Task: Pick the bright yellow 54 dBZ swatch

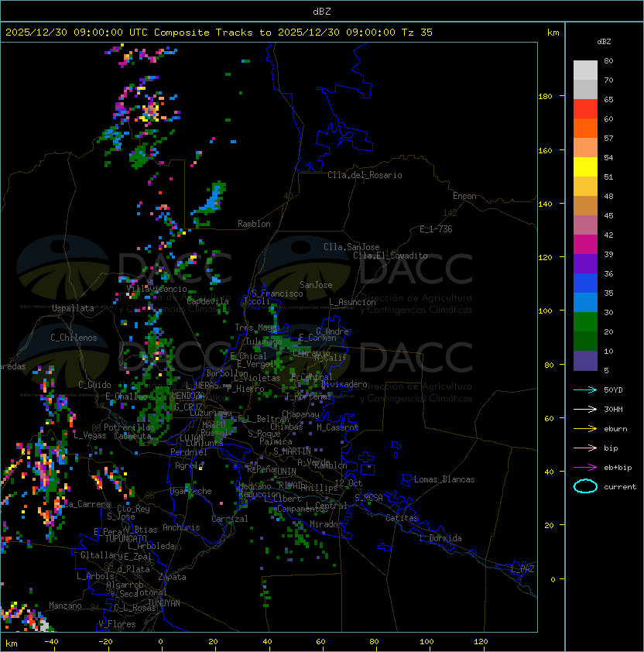Action: (x=585, y=166)
